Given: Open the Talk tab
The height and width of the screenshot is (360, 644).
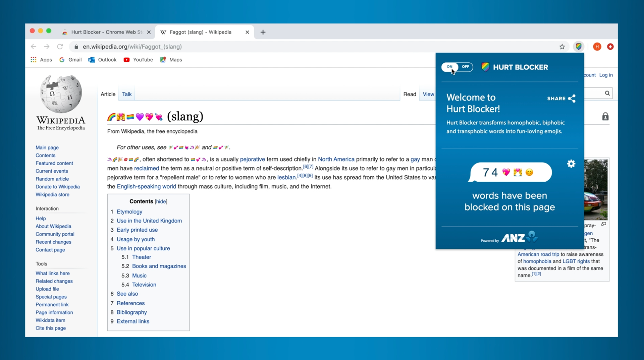Looking at the screenshot, I should point(127,94).
